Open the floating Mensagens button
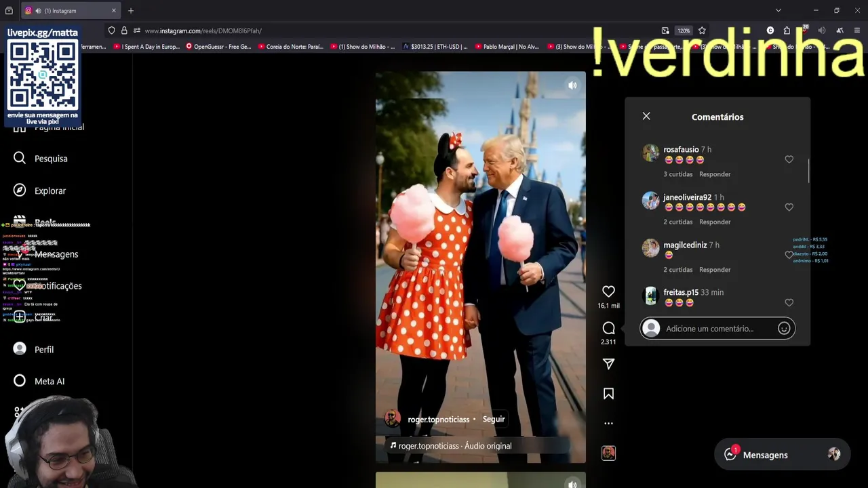The width and height of the screenshot is (868, 488). click(782, 455)
